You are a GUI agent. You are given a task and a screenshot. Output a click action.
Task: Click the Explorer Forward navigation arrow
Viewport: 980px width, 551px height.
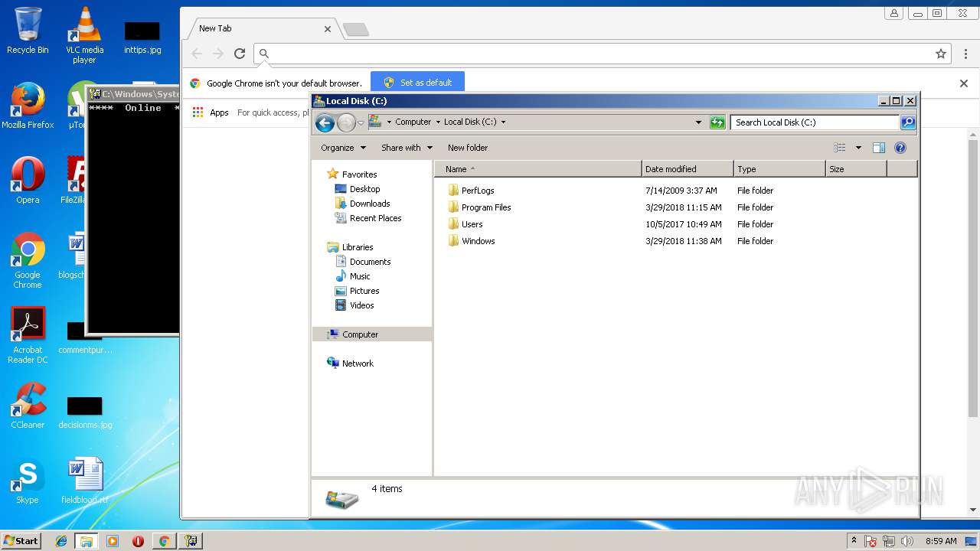[x=346, y=122]
